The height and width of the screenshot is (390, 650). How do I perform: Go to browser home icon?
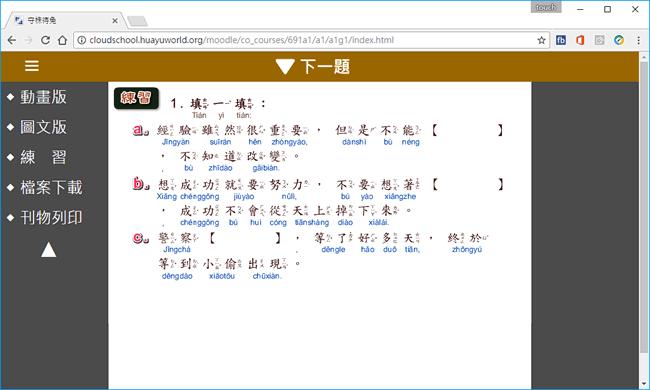click(62, 40)
